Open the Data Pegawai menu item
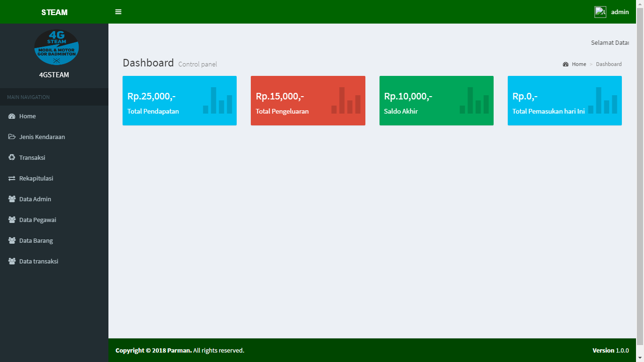 (38, 220)
